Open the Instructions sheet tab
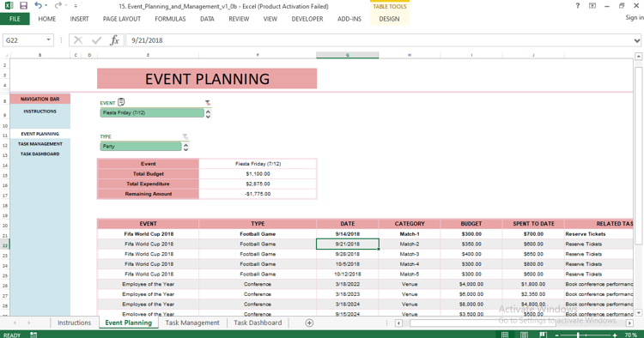The width and height of the screenshot is (644, 338). click(75, 323)
